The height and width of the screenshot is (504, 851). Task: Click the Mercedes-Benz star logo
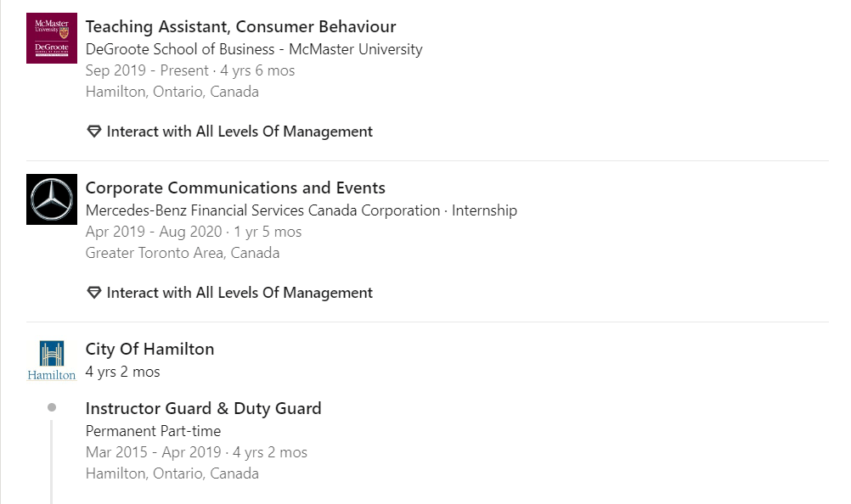pos(52,199)
